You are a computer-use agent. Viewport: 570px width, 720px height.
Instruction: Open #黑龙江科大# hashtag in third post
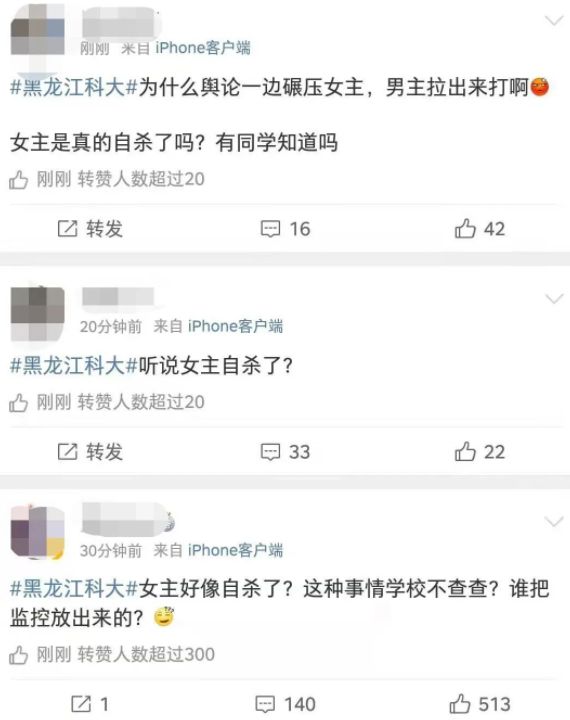pyautogui.click(x=74, y=589)
